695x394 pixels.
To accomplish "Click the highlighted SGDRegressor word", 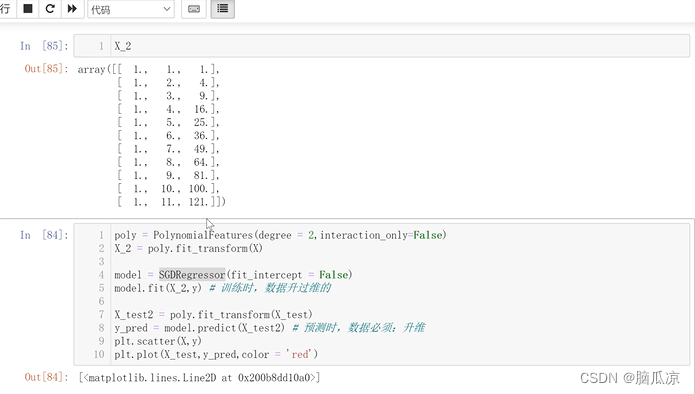I will 192,275.
